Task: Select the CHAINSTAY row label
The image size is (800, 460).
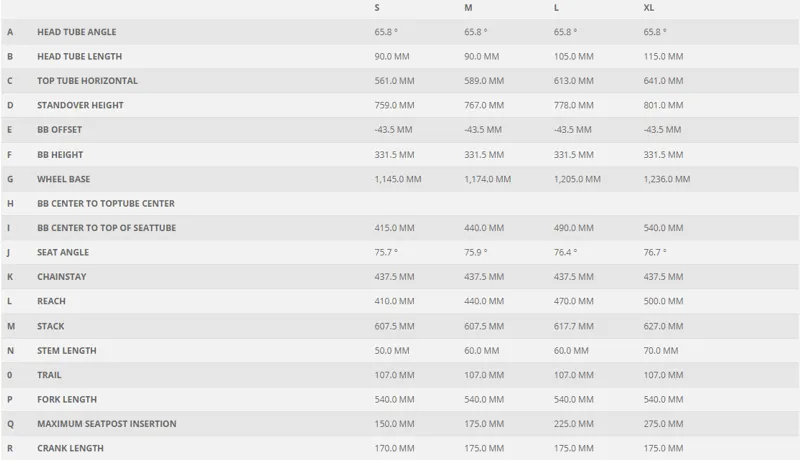Action: point(62,277)
